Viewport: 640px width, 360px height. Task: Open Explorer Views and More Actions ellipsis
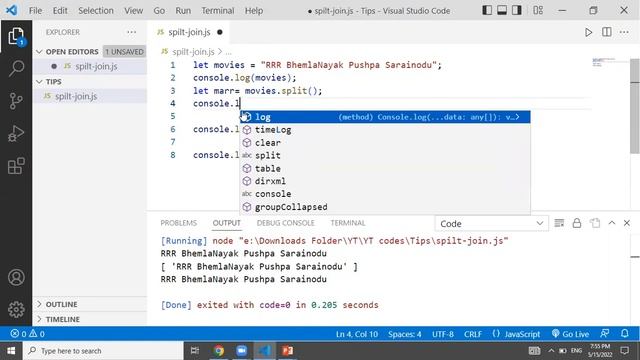tap(131, 32)
